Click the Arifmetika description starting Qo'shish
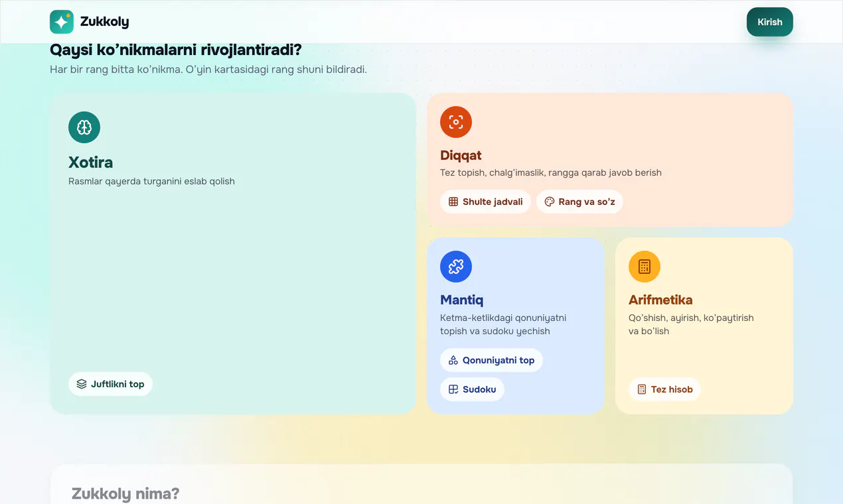The height and width of the screenshot is (504, 843). pyautogui.click(x=691, y=324)
